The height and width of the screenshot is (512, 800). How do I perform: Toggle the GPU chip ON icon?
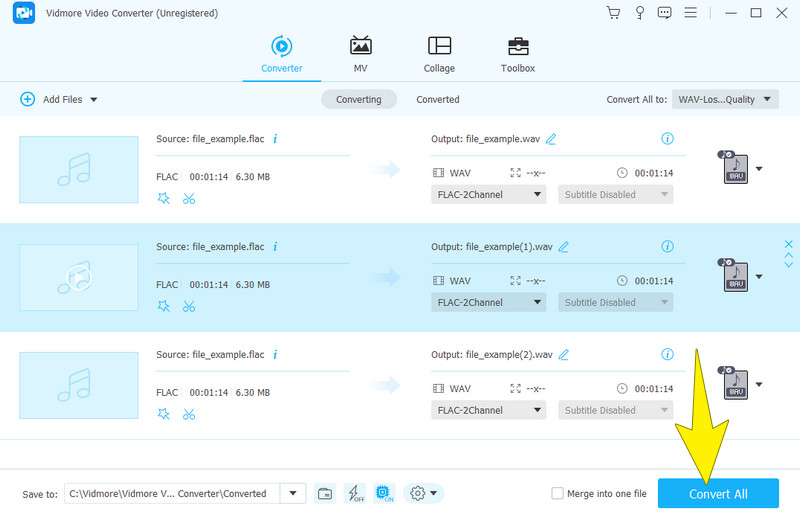(x=383, y=493)
